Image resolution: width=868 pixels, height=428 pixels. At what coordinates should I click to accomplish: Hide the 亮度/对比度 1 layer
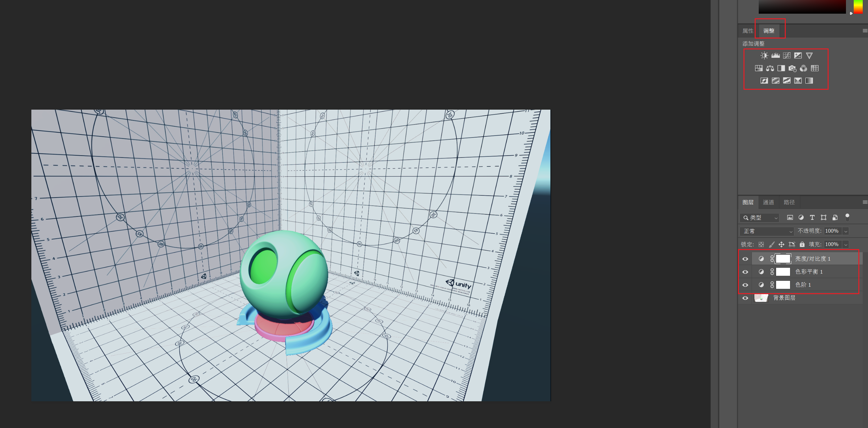point(745,259)
